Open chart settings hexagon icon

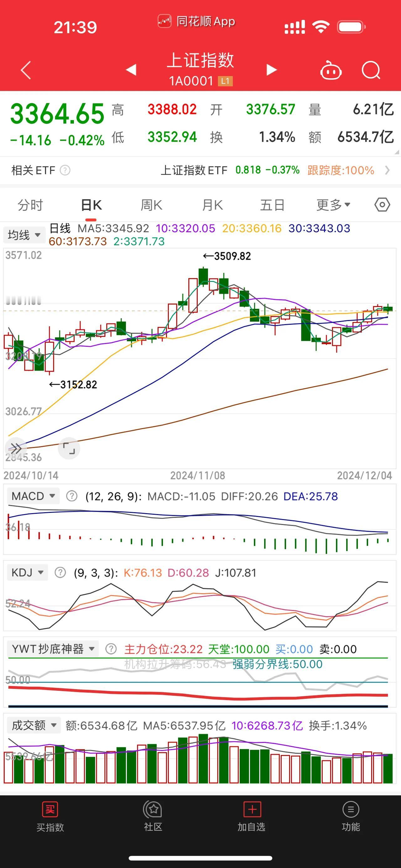[x=382, y=205]
